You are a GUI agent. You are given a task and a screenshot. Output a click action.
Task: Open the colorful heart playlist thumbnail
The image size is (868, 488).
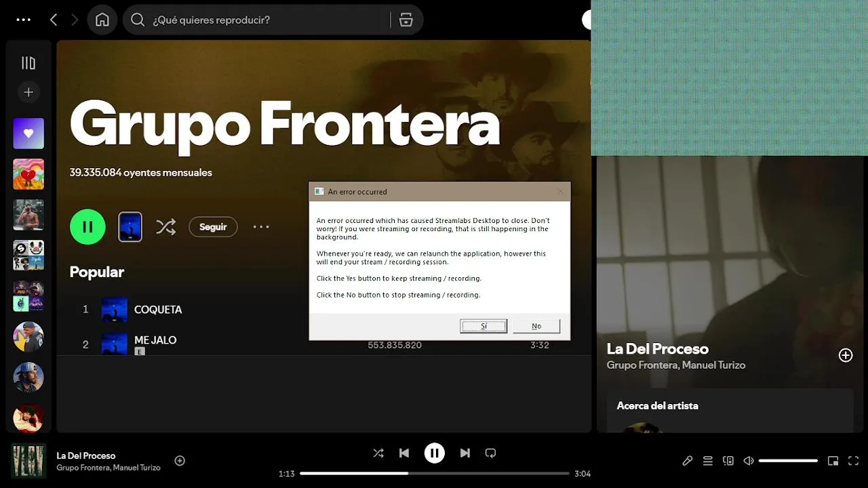click(28, 174)
